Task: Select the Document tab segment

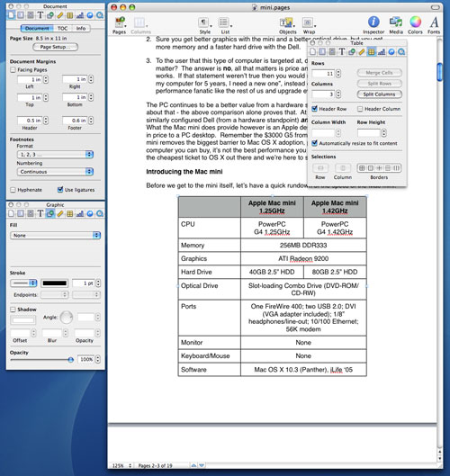Action: 37,28
